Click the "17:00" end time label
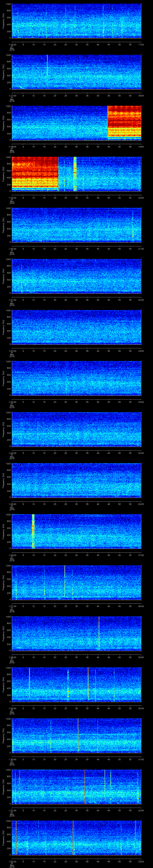 [141, 44]
